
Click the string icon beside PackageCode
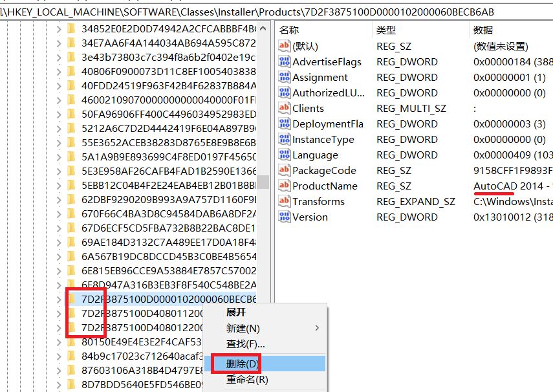(x=284, y=171)
